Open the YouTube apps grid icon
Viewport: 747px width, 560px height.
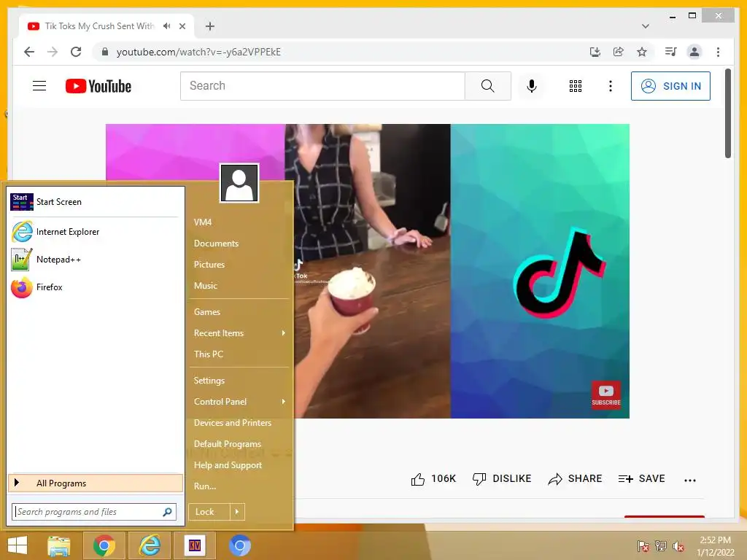[x=576, y=86]
